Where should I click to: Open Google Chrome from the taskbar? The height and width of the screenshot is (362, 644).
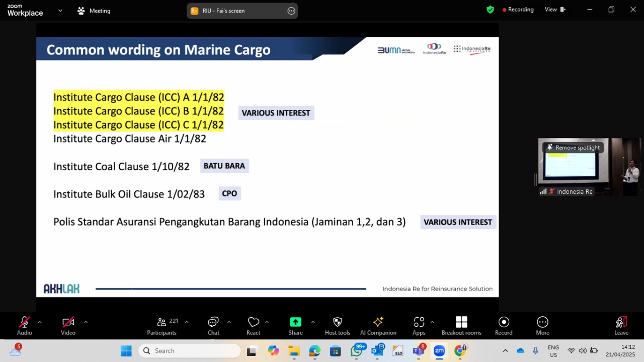(x=460, y=351)
